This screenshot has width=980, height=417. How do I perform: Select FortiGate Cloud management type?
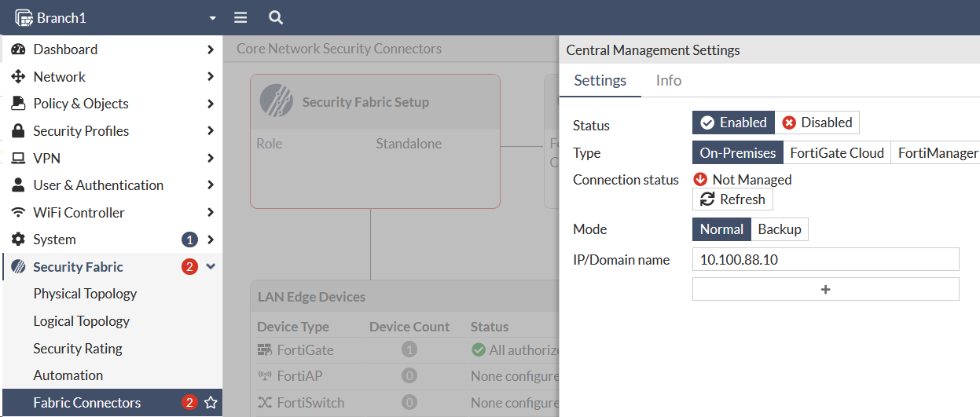click(837, 152)
